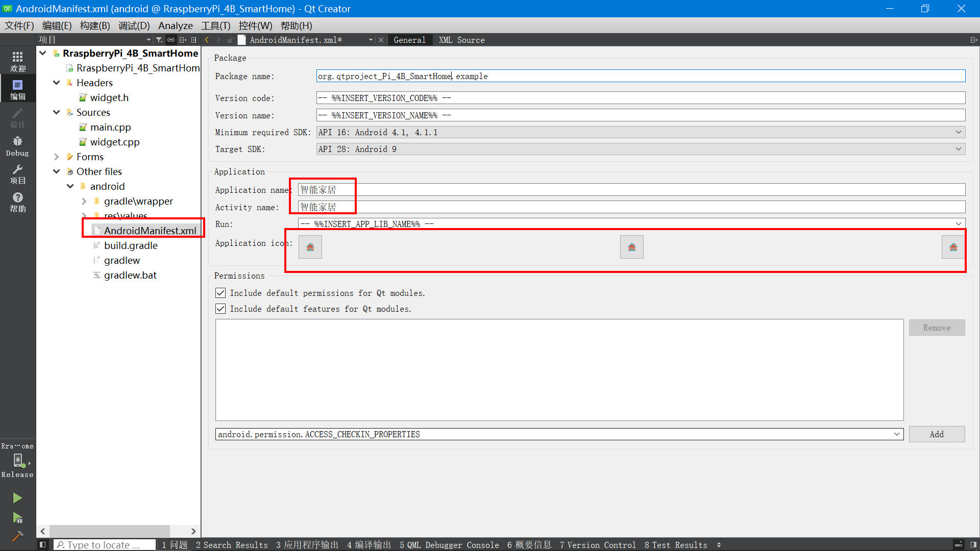This screenshot has height=551, width=980.
Task: Click the small house application icon (center)
Action: click(631, 247)
